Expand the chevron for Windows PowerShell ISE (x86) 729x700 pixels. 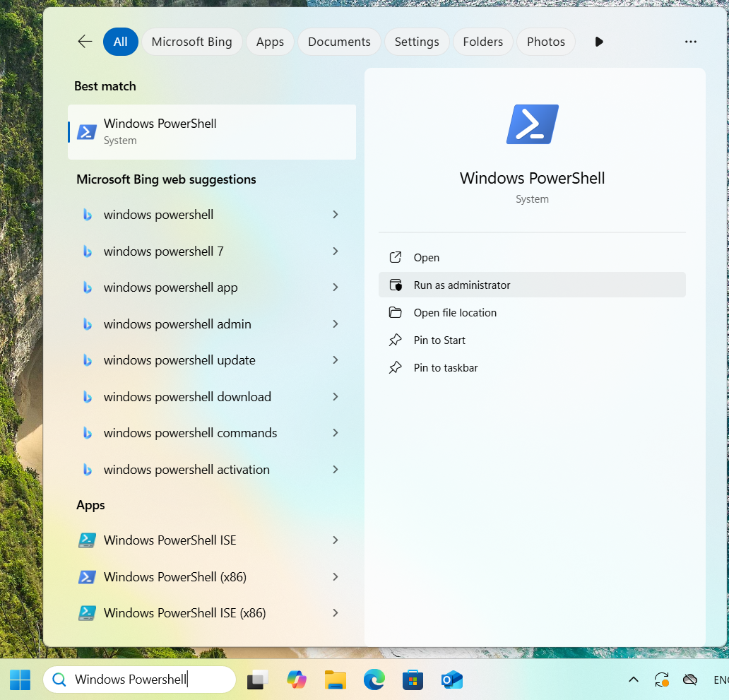pos(336,613)
